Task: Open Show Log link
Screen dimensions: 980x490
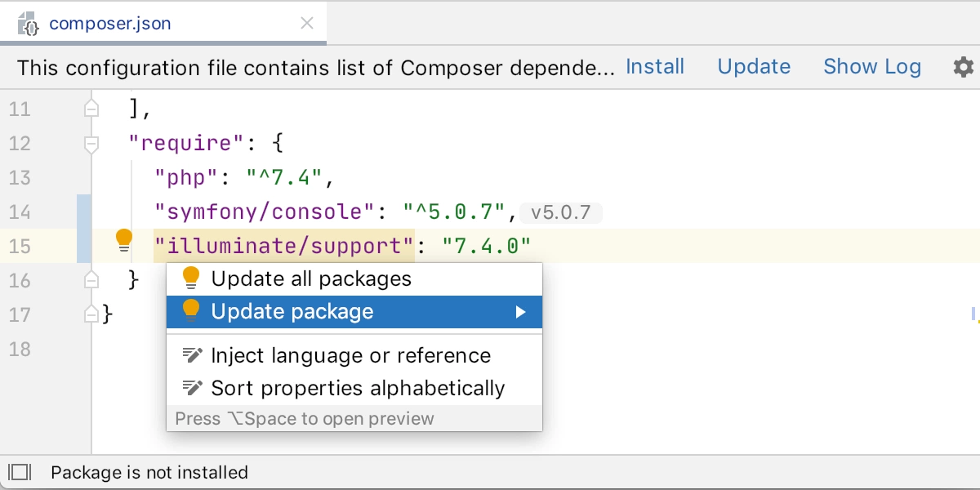Action: tap(872, 67)
